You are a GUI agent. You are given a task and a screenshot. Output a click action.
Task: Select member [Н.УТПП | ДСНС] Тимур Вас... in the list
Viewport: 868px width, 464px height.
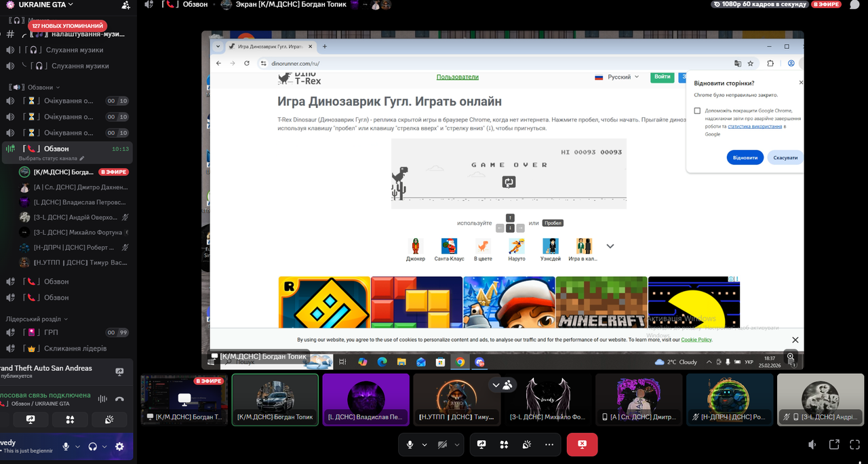(x=73, y=263)
